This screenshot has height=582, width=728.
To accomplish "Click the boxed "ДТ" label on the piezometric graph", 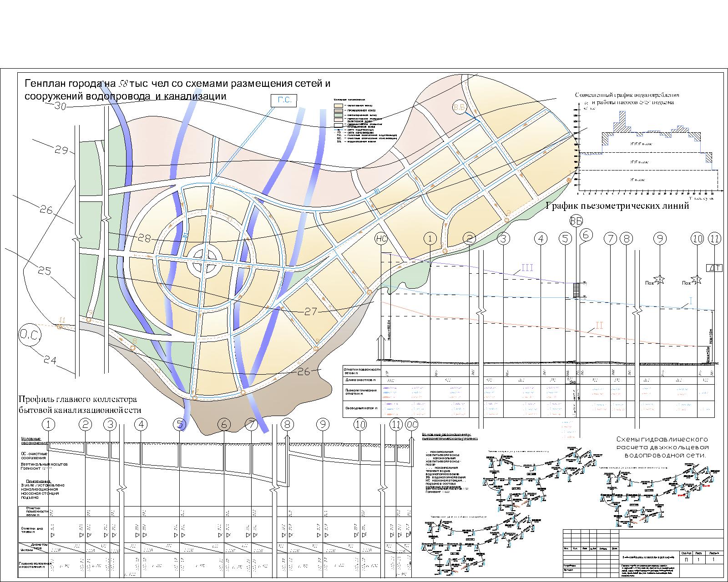I will [x=715, y=268].
